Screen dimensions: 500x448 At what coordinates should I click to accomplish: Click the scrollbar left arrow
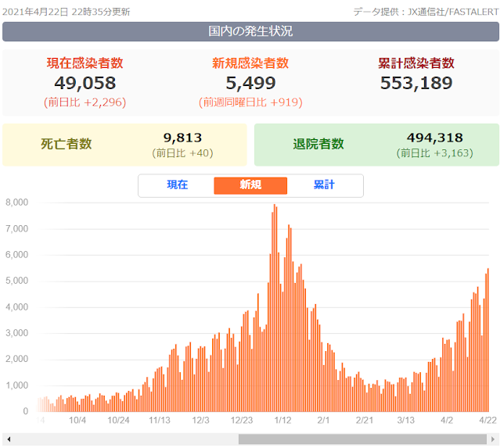coord(9,439)
